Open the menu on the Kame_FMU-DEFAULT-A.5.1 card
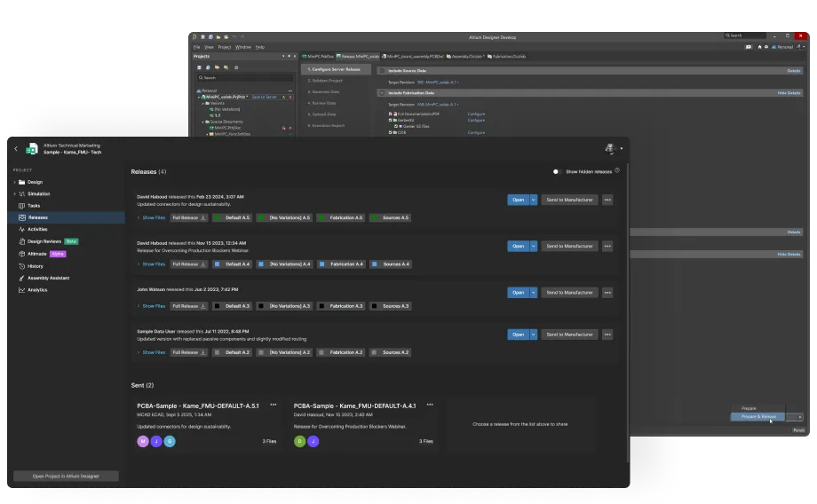 (x=273, y=406)
